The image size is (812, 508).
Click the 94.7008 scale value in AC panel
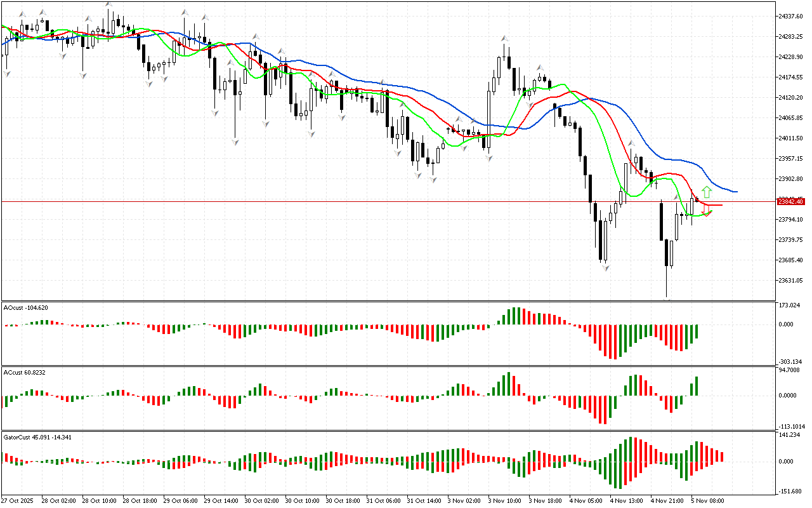click(x=790, y=370)
